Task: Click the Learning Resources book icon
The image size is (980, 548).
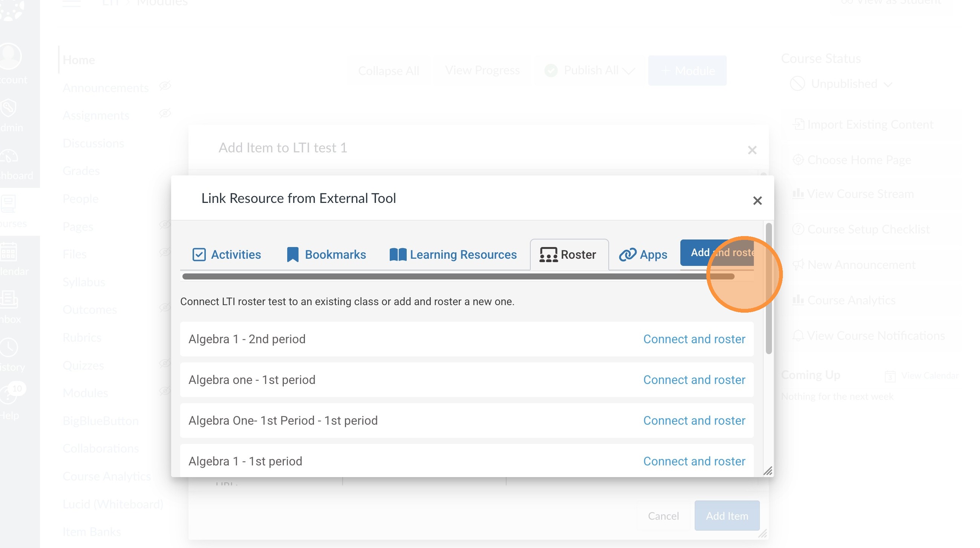Action: click(398, 254)
